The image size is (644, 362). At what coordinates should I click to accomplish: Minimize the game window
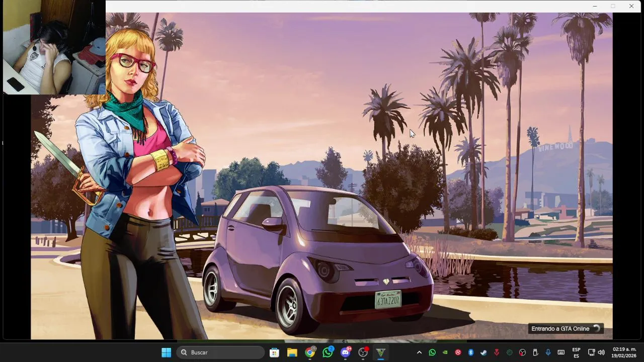tap(595, 6)
